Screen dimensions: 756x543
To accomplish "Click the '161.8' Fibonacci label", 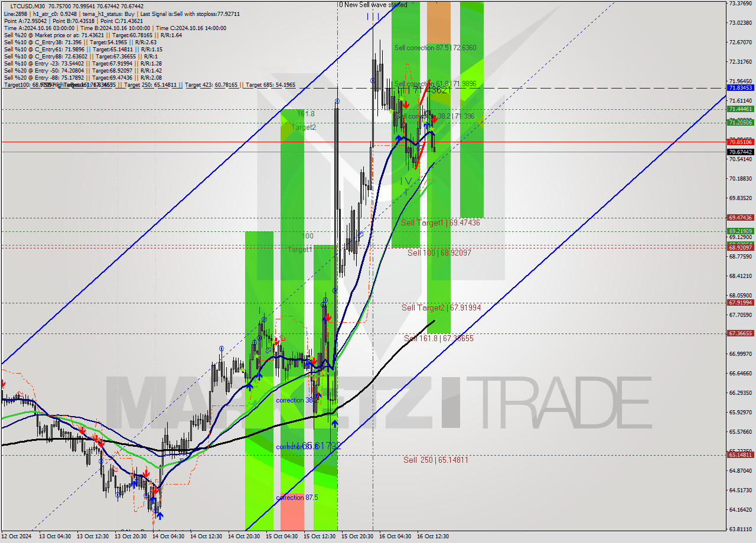I will click(306, 114).
